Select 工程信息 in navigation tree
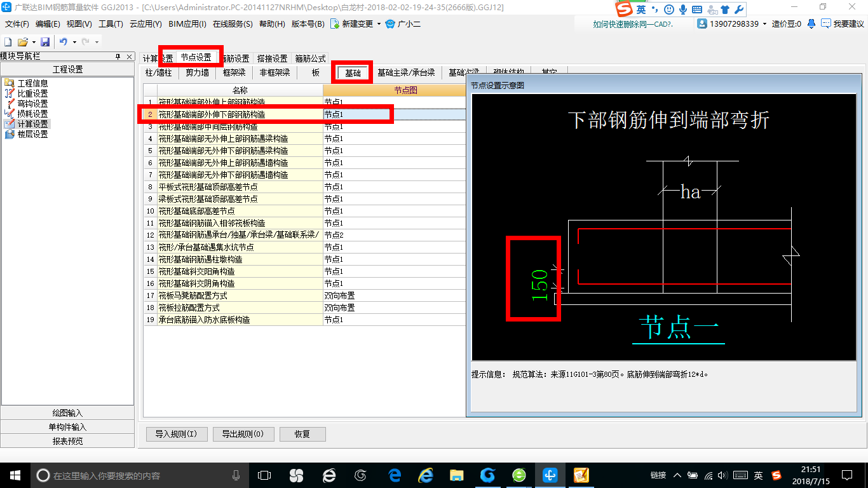Viewport: 868px width, 488px height. coord(32,83)
